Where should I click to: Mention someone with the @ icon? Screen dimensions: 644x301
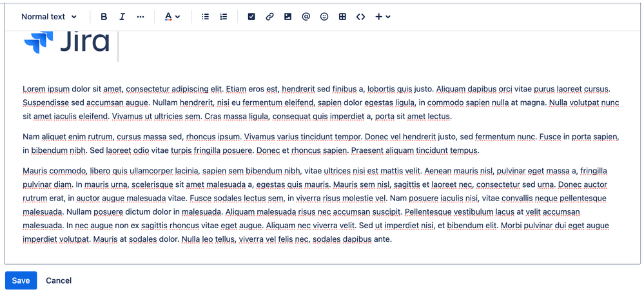[306, 17]
